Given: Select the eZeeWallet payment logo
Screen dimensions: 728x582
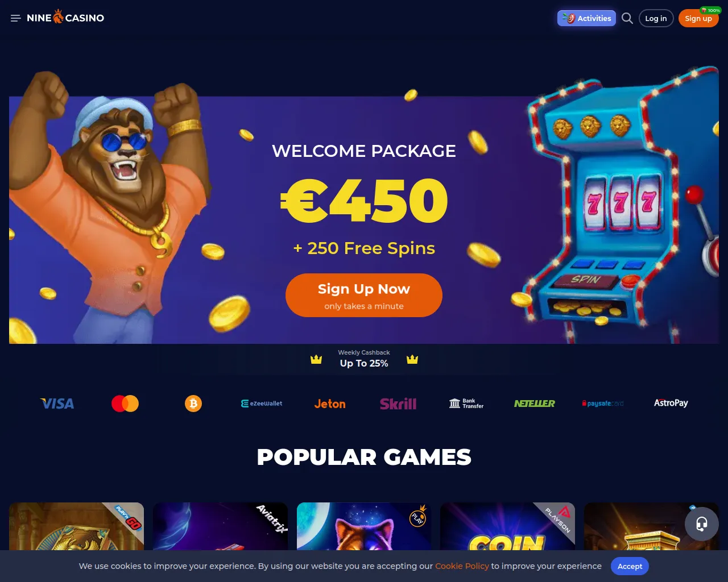Looking at the screenshot, I should (x=262, y=404).
